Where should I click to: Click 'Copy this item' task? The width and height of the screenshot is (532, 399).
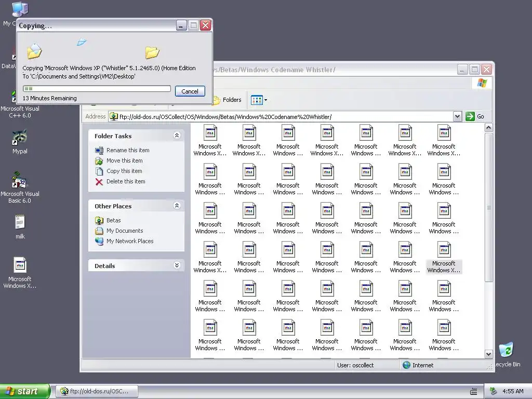tap(124, 171)
